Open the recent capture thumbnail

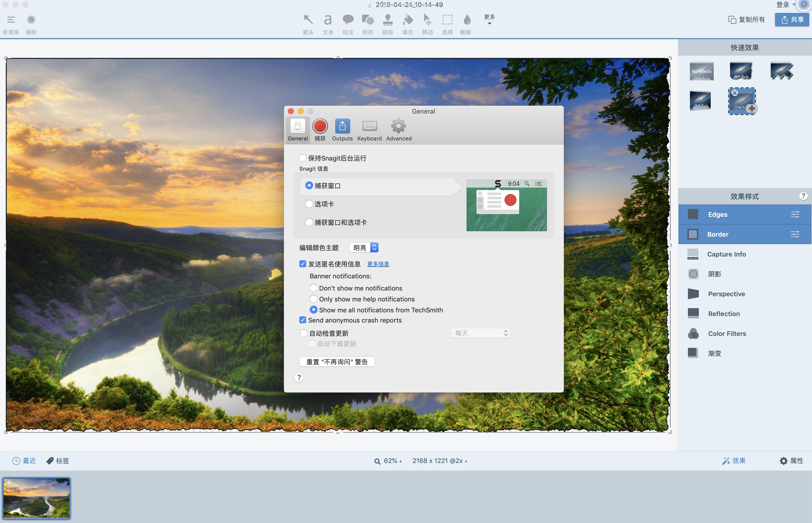tap(37, 498)
